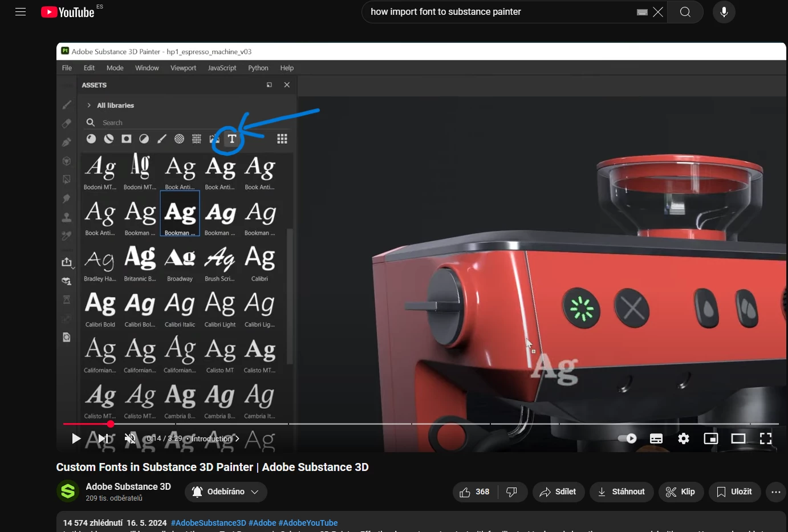Select the Fonts T filter in Assets

pyautogui.click(x=232, y=139)
